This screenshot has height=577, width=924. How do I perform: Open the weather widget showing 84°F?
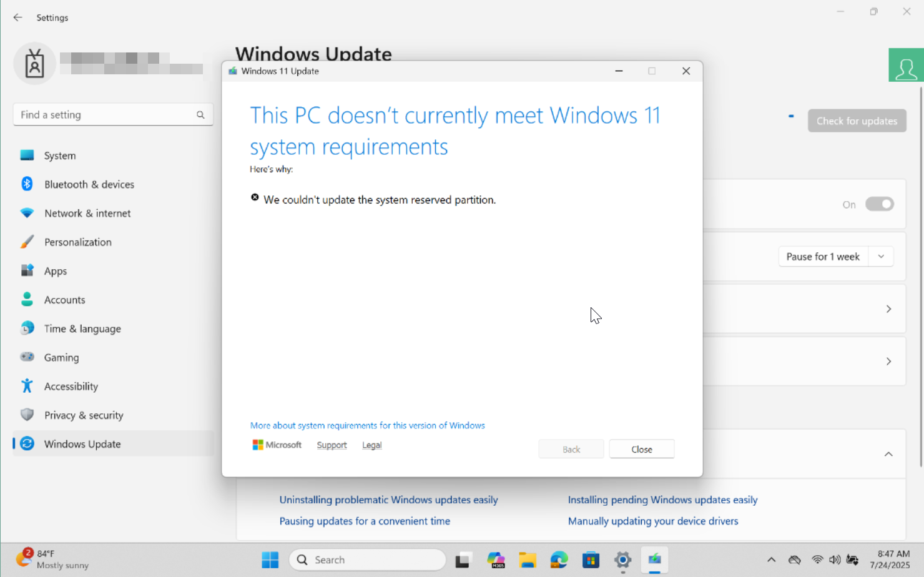tap(52, 560)
